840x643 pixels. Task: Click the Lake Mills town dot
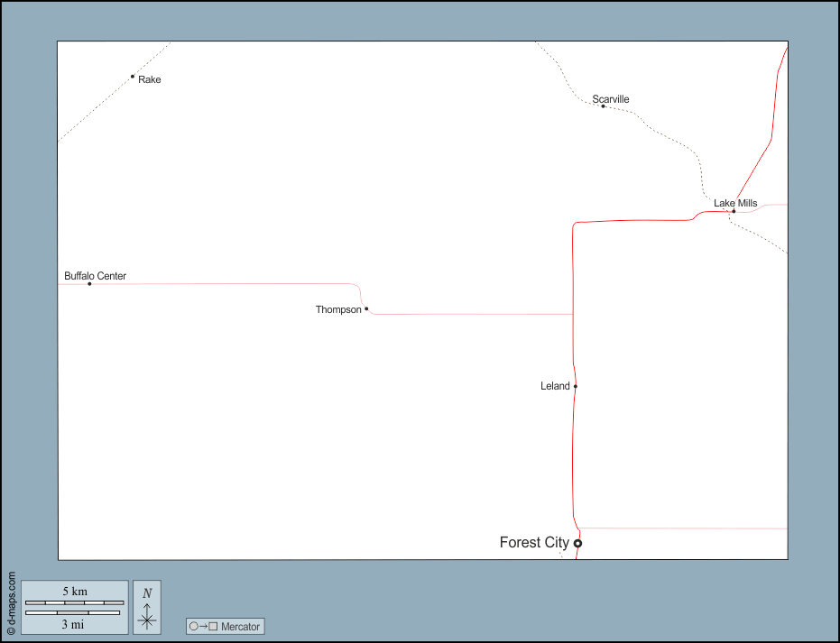[x=734, y=211]
